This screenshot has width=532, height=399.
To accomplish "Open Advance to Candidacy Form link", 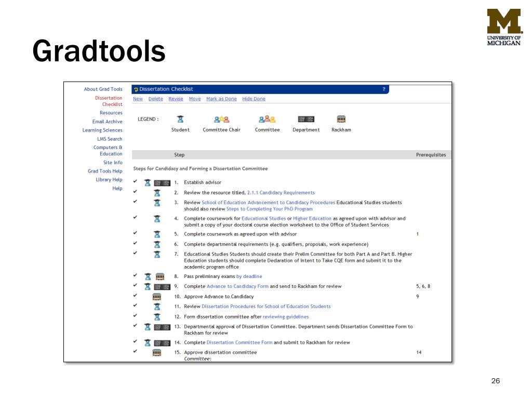I will (237, 286).
